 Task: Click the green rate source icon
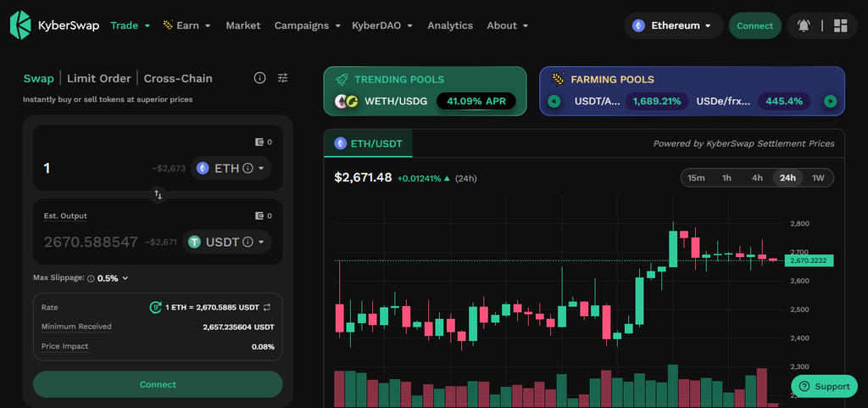156,307
